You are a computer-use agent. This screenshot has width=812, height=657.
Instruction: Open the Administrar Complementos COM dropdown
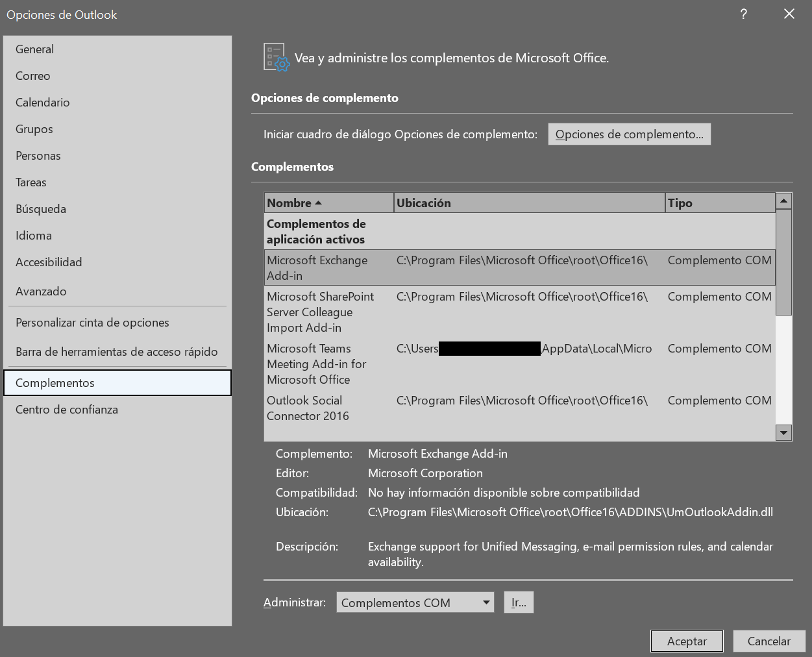[415, 602]
